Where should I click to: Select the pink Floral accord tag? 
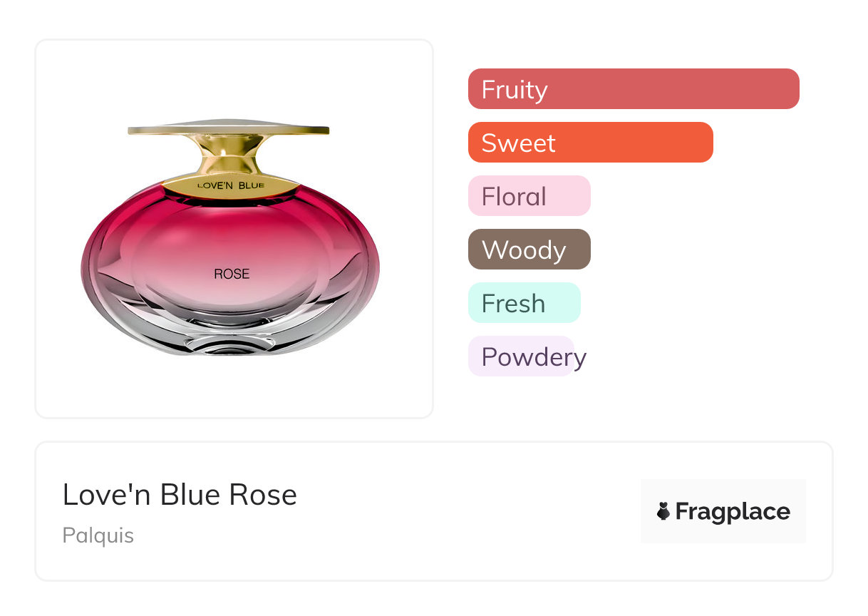[x=529, y=196]
